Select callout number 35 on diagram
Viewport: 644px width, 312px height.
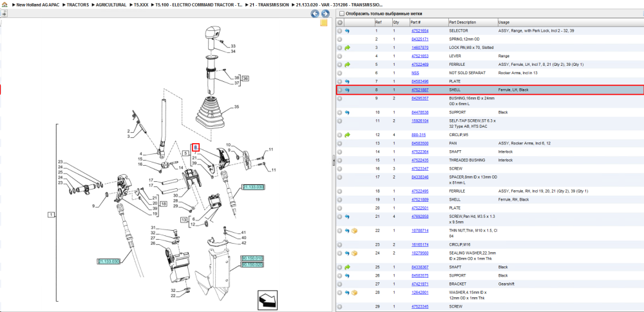236,107
